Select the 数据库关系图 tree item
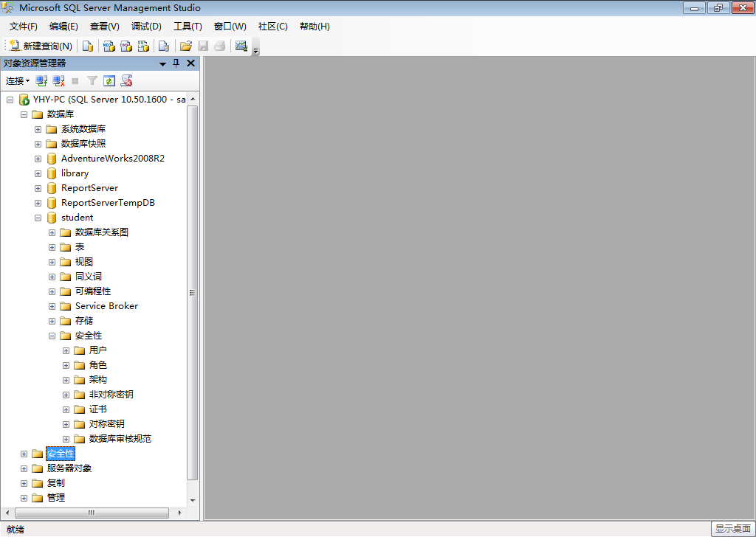This screenshot has width=756, height=537. [102, 232]
